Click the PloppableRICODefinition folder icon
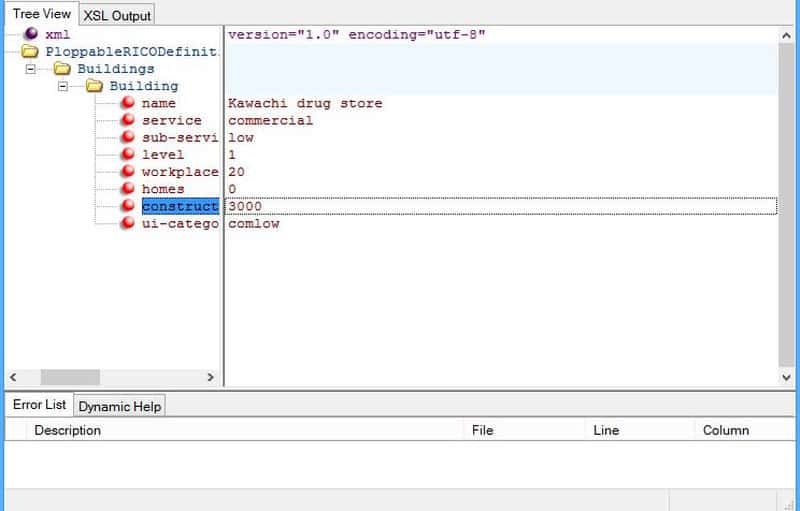Image resolution: width=800 pixels, height=511 pixels. coord(31,51)
